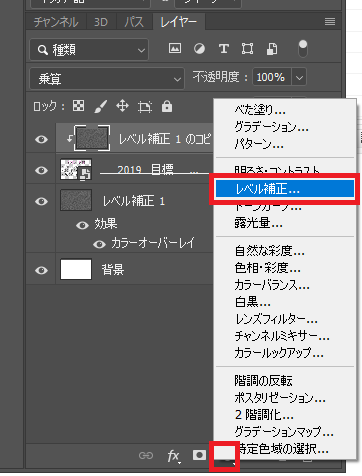Choose パターン... from the menu
Screen dimensions: 362x476
pyautogui.click(x=285, y=144)
